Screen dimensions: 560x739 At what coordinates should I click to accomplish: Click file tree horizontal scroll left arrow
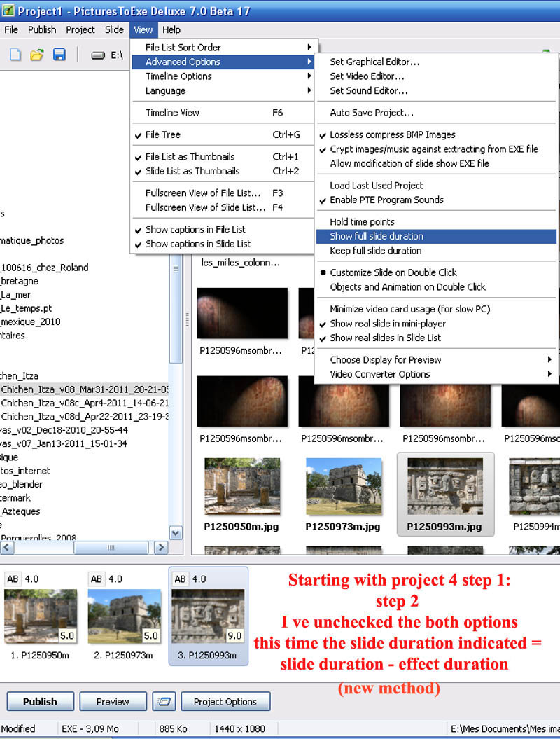(6, 547)
